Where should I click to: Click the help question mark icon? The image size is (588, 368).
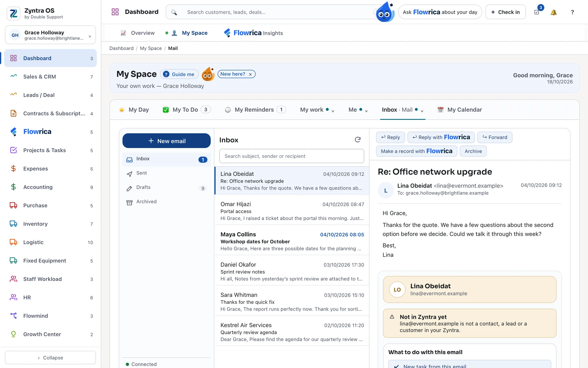click(572, 12)
